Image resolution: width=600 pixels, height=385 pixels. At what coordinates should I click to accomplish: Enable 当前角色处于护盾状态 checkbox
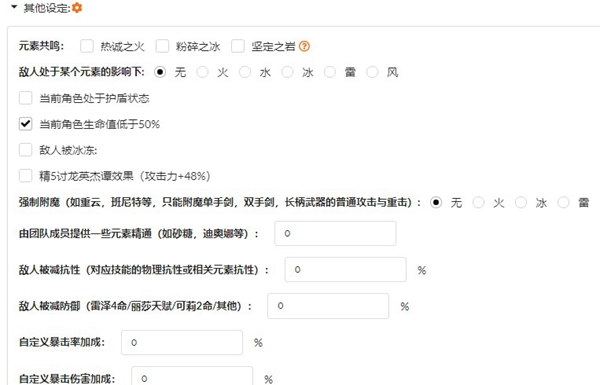click(x=26, y=98)
